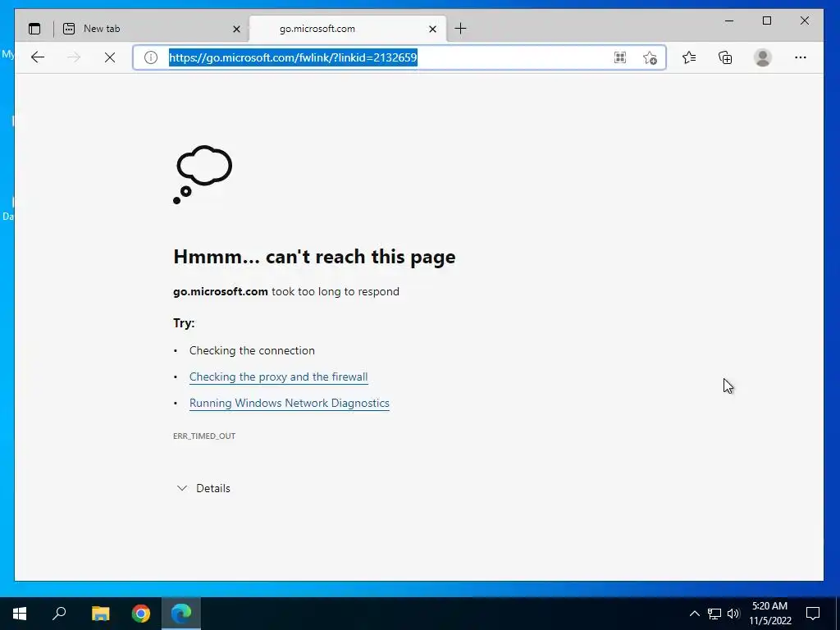Open the apps available icon in address bar
840x630 pixels.
tap(620, 57)
